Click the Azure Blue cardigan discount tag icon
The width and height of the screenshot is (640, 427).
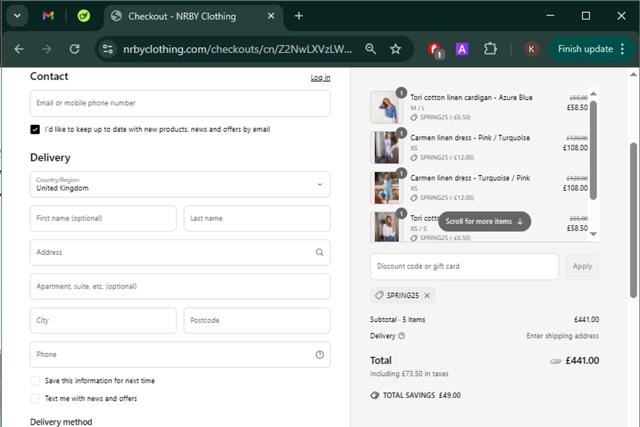click(x=414, y=118)
